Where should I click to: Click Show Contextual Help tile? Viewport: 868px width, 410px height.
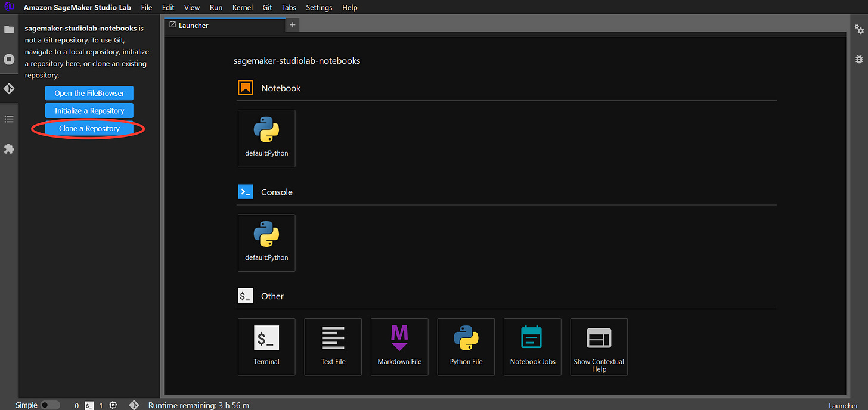coord(599,347)
